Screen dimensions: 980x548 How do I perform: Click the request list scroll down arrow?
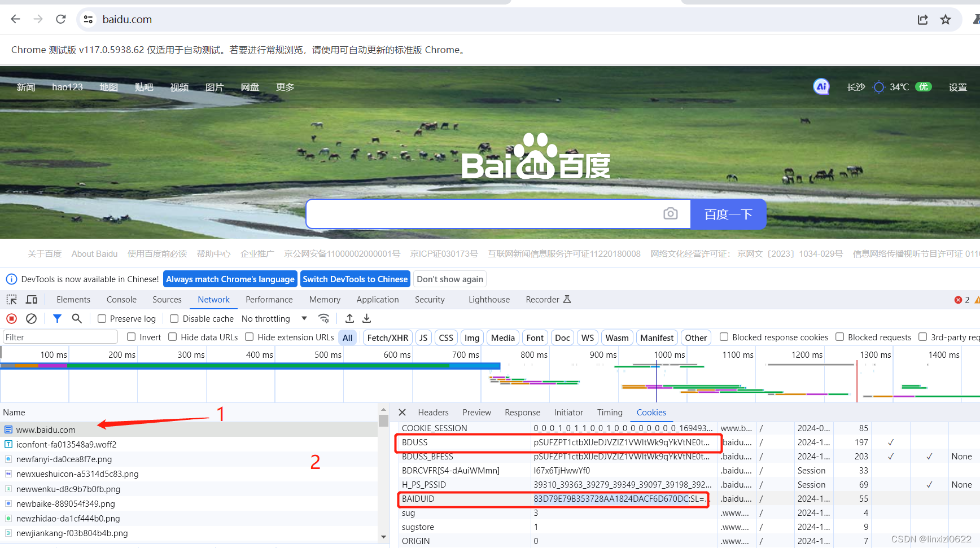pyautogui.click(x=383, y=537)
